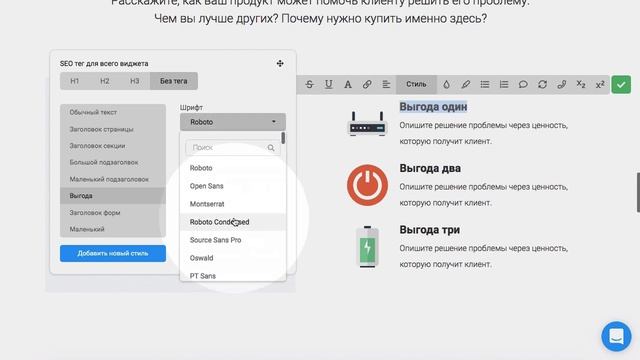Pick Oswald from the font list
The height and width of the screenshot is (360, 640).
coord(233,258)
